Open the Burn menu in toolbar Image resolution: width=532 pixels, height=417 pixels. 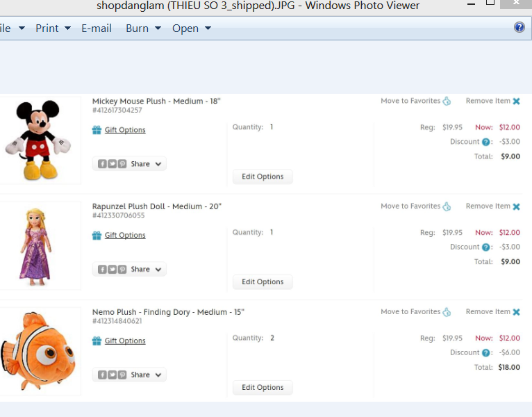click(x=143, y=28)
